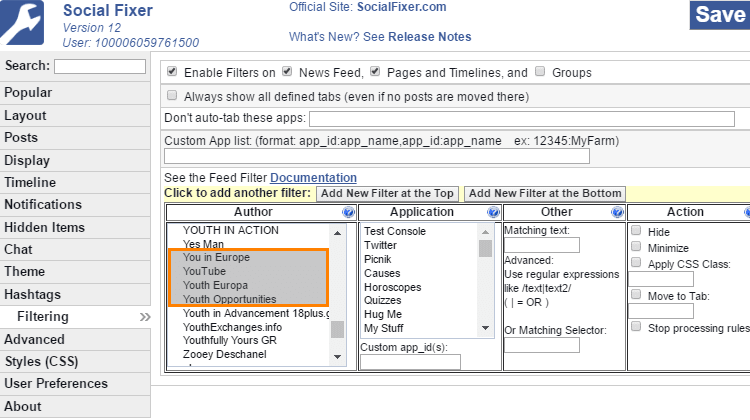Open help icon beside Application header
Viewport: 750px width, 420px height.
click(493, 212)
